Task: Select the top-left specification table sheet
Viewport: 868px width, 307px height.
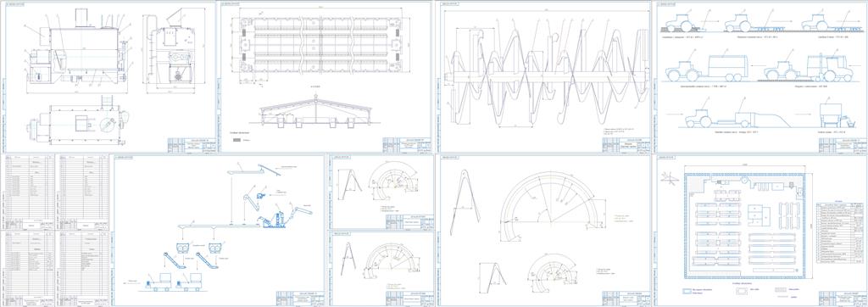Action: [x=30, y=192]
